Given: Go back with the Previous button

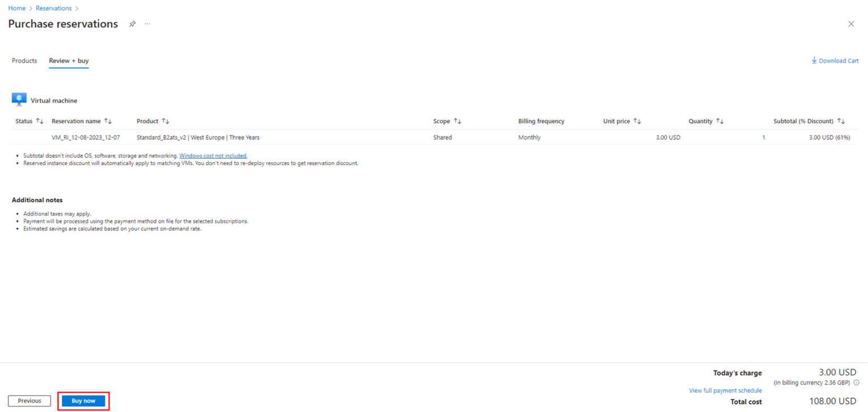Looking at the screenshot, I should coord(29,400).
